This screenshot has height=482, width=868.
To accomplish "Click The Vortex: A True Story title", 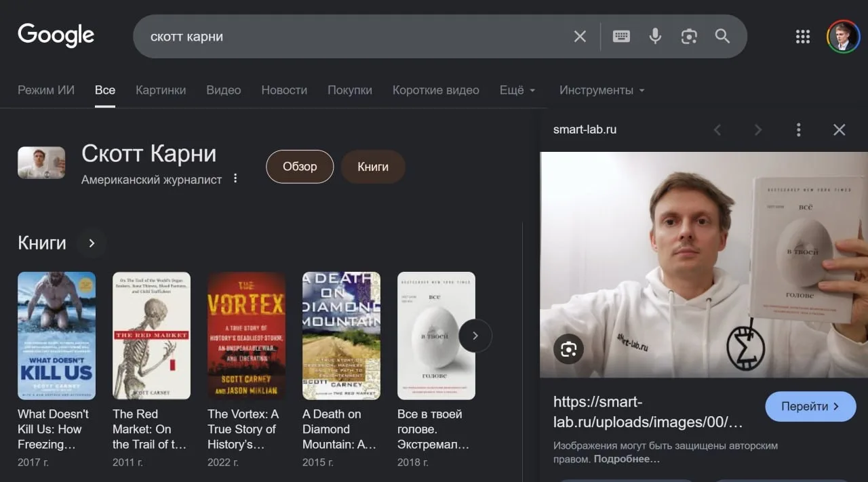I will (x=243, y=429).
